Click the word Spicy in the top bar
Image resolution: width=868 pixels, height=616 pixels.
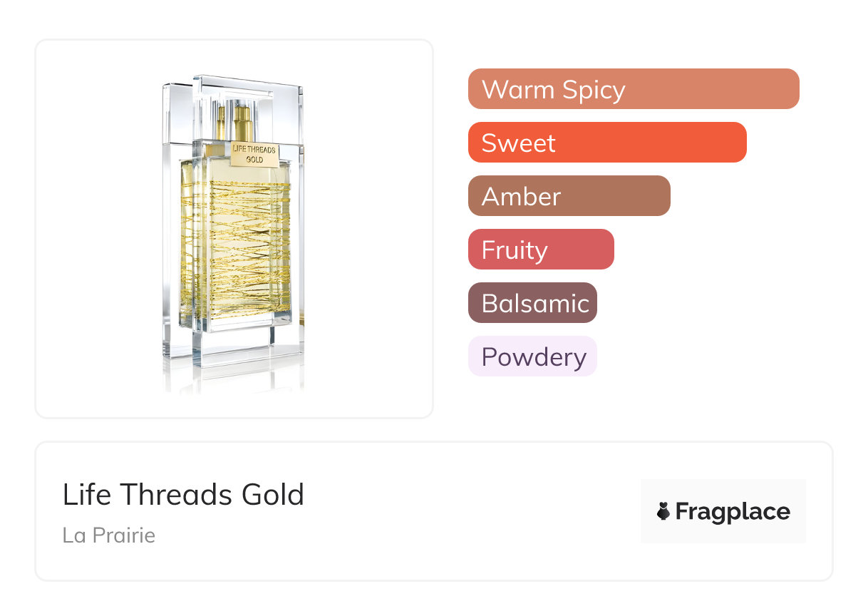[593, 90]
